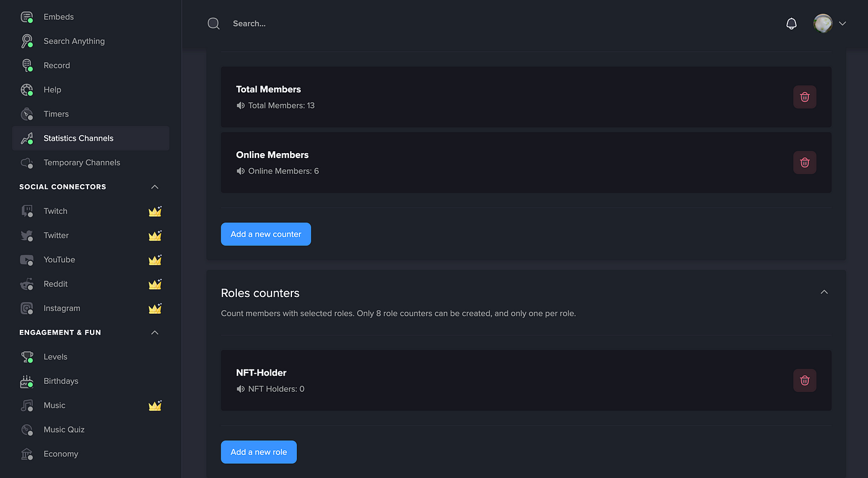Click Add a new role button

click(259, 452)
